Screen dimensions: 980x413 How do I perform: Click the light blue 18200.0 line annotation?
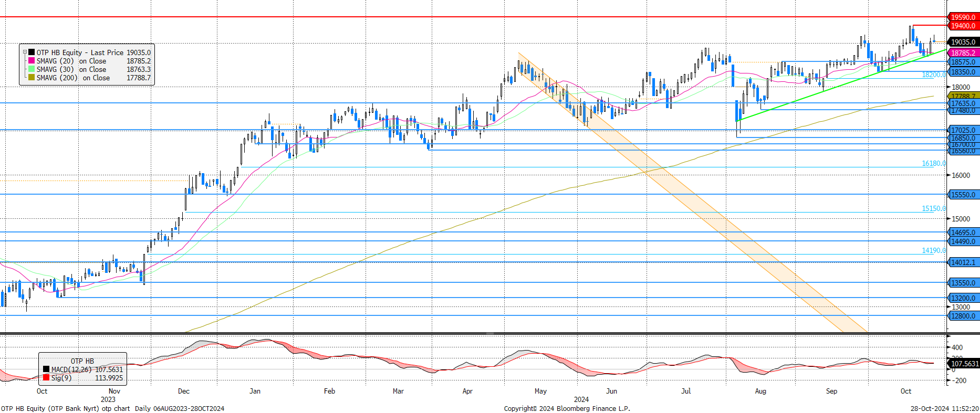coord(934,75)
